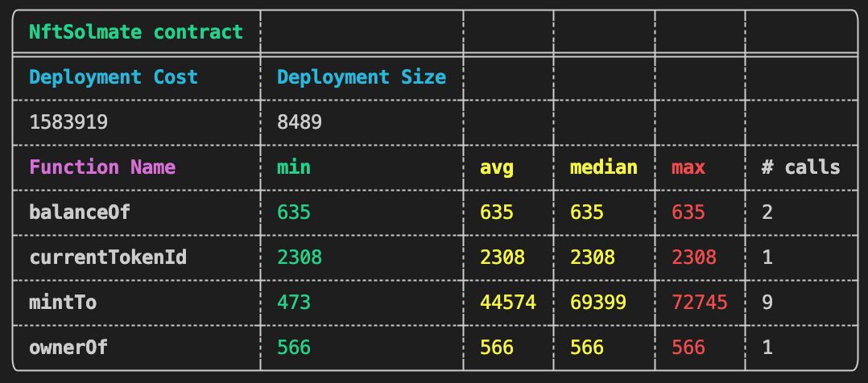The height and width of the screenshot is (383, 868).
Task: Click the NftSolmate contract title
Action: click(135, 32)
